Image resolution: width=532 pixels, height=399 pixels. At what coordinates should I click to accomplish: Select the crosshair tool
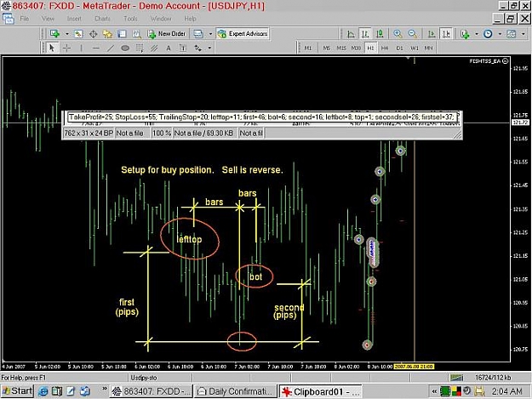(x=67, y=48)
